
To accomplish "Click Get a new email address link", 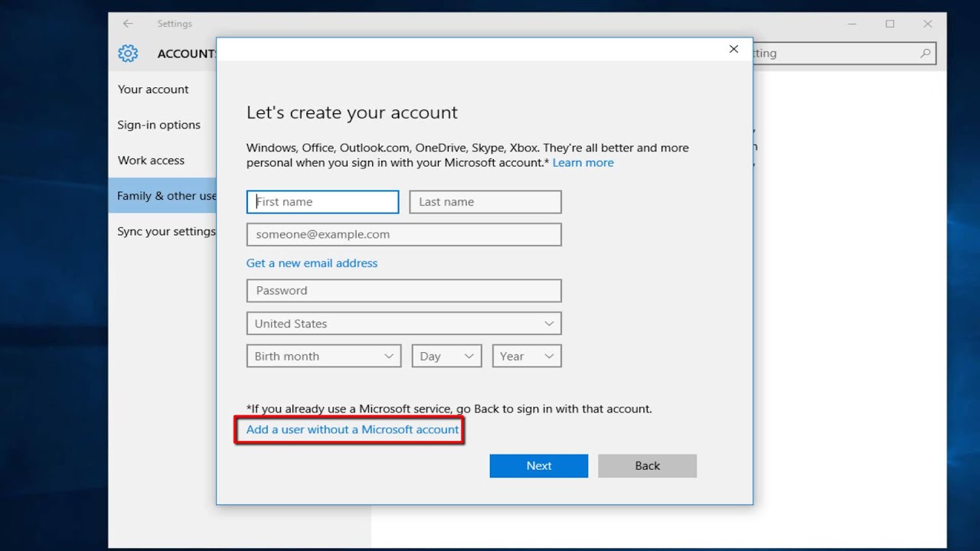I will pyautogui.click(x=312, y=263).
